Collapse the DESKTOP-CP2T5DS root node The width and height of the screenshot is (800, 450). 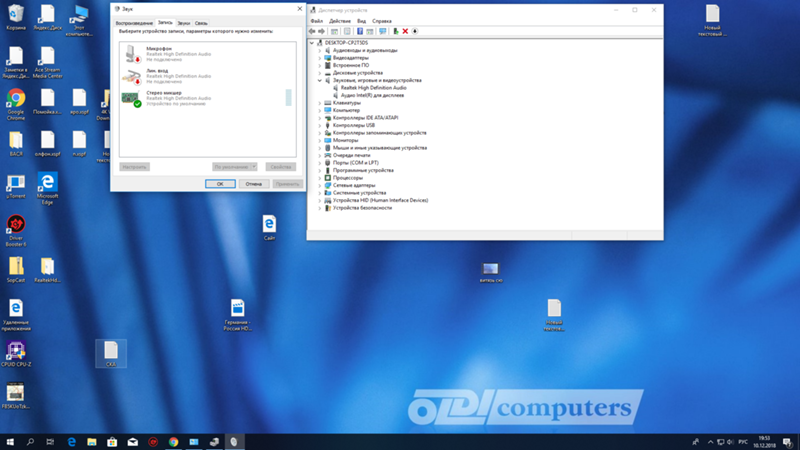click(x=312, y=43)
